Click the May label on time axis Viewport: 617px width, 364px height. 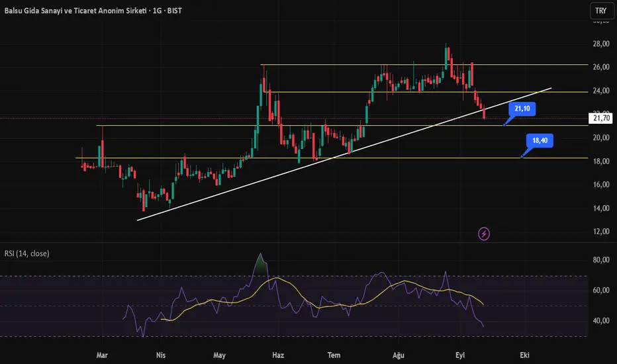(x=219, y=355)
